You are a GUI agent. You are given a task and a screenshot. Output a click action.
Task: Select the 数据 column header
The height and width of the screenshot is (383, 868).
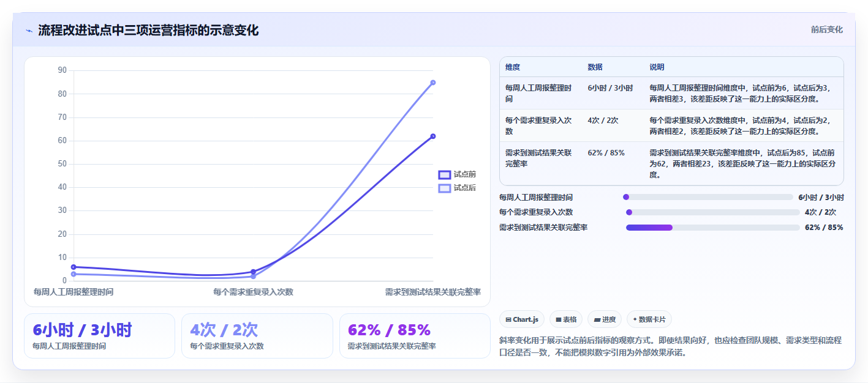click(595, 67)
